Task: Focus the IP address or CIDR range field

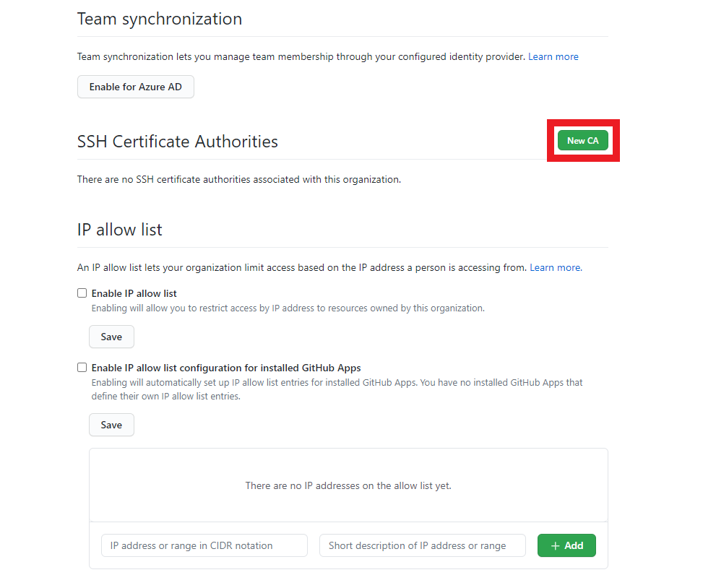Action: point(204,545)
